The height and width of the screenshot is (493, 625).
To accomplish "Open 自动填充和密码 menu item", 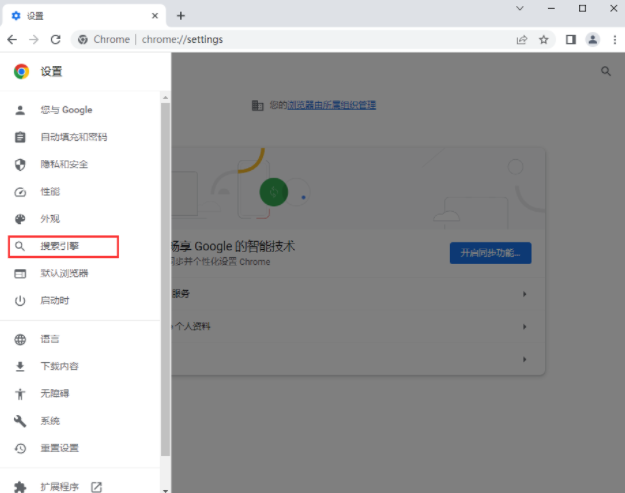I will [x=80, y=137].
